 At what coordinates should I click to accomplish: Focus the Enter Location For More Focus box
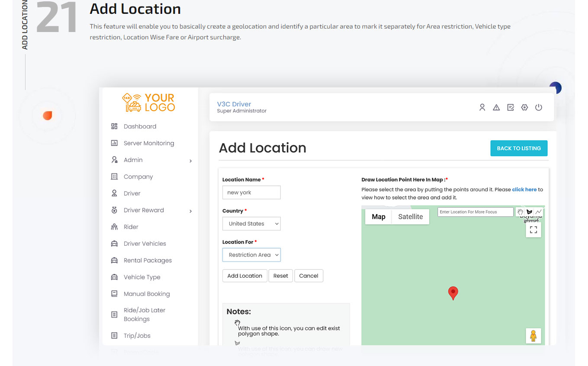476,212
